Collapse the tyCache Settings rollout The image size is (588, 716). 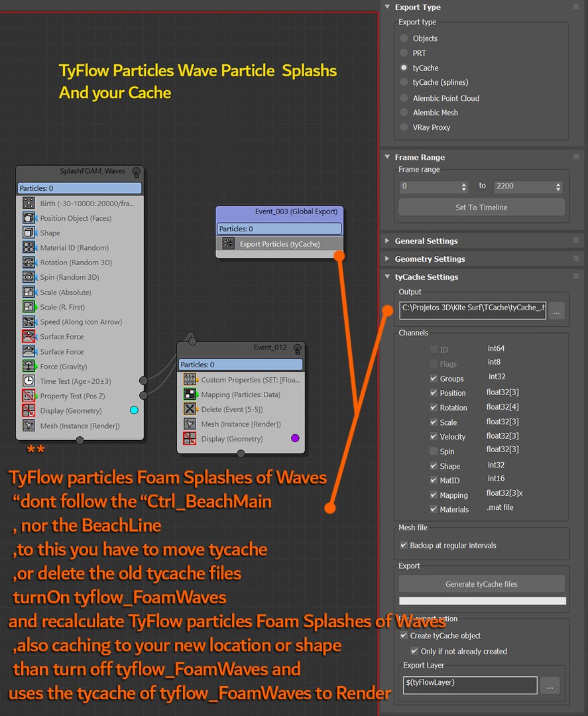(387, 276)
